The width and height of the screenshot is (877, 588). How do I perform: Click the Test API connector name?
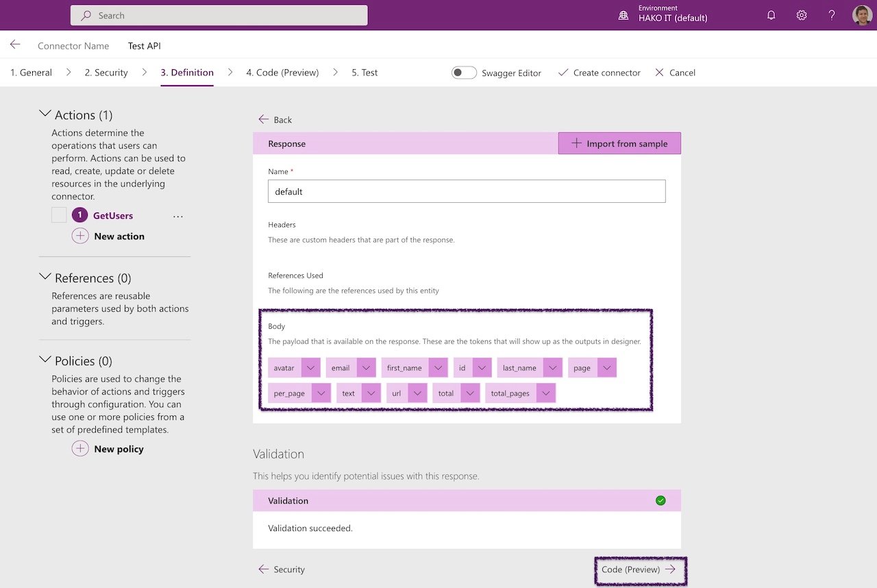click(145, 46)
